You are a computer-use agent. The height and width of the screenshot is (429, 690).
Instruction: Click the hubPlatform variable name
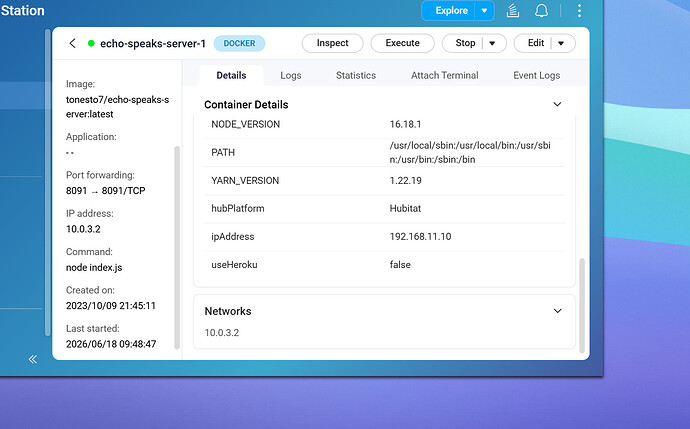pos(238,209)
